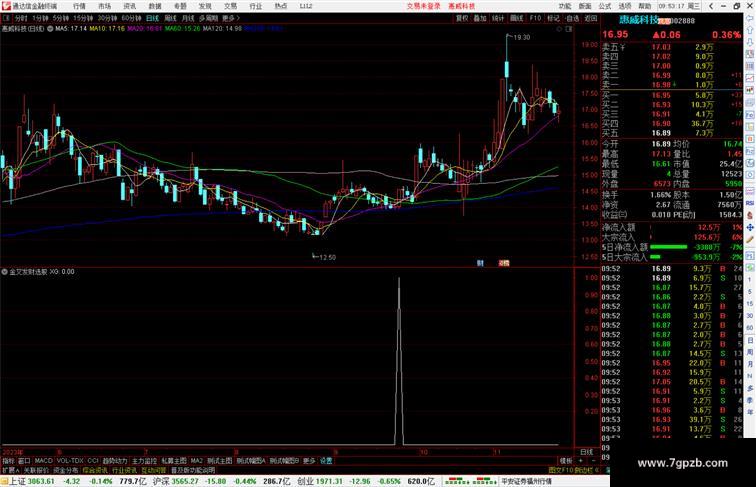
Task: Click the back arrow next to the clock
Action: [x=711, y=6]
